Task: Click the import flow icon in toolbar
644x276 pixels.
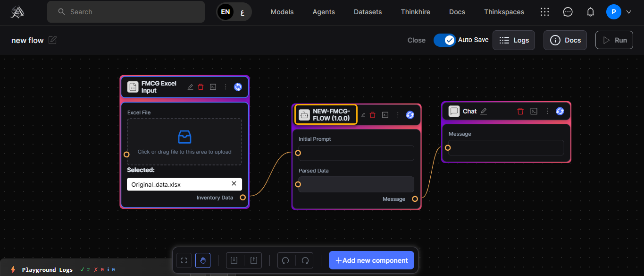Action: click(234, 260)
